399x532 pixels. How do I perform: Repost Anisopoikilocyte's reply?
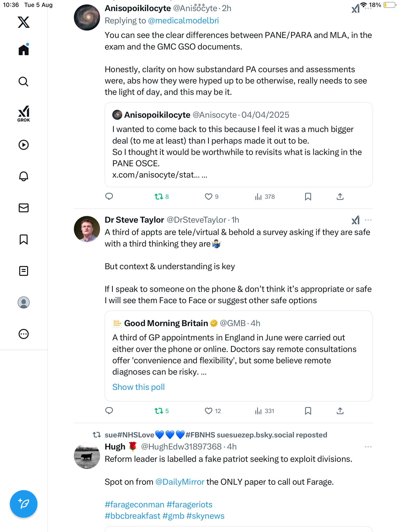(x=159, y=197)
